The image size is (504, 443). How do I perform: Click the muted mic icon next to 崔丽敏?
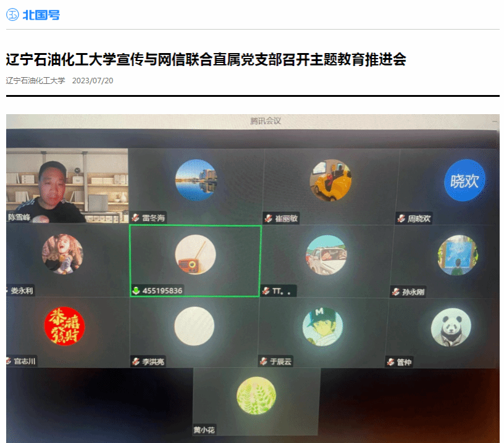click(x=268, y=218)
